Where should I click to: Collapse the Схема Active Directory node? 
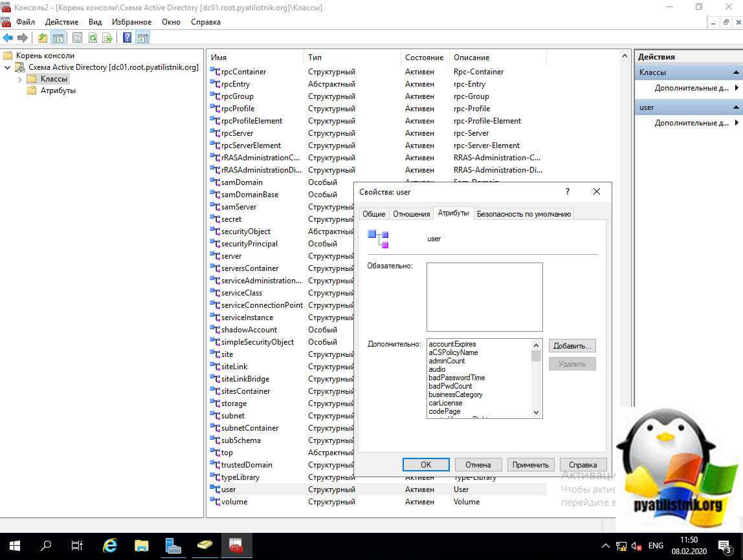coord(8,67)
